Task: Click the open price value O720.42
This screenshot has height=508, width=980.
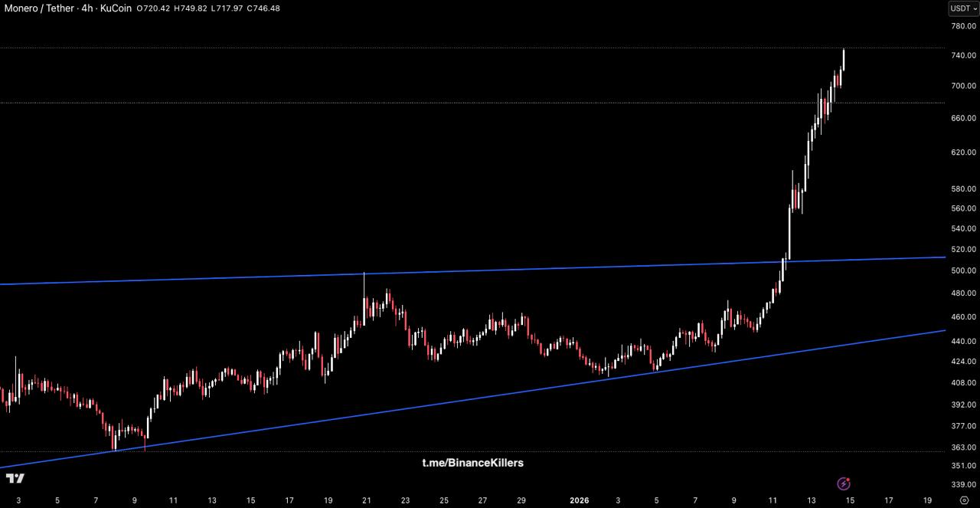Action: click(152, 8)
